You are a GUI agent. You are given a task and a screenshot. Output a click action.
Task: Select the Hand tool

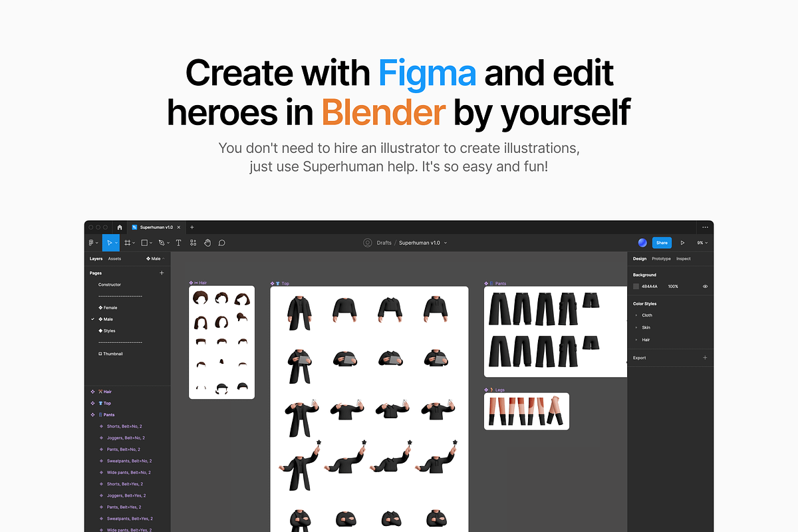pos(207,243)
